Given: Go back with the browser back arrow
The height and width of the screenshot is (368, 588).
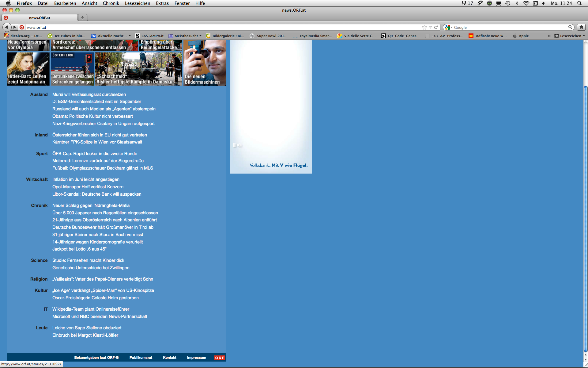Looking at the screenshot, I should point(7,27).
